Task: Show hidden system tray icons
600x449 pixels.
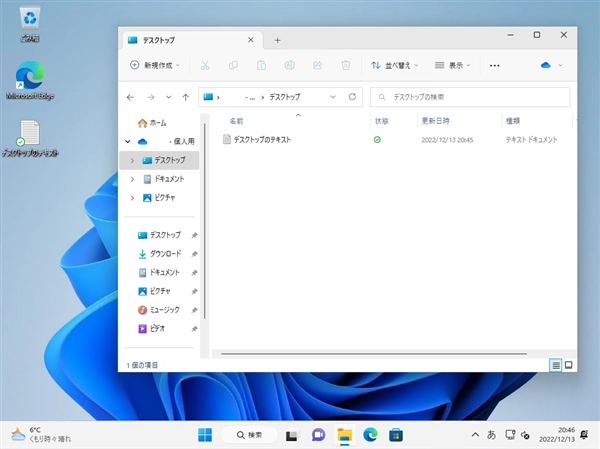Action: click(x=475, y=434)
